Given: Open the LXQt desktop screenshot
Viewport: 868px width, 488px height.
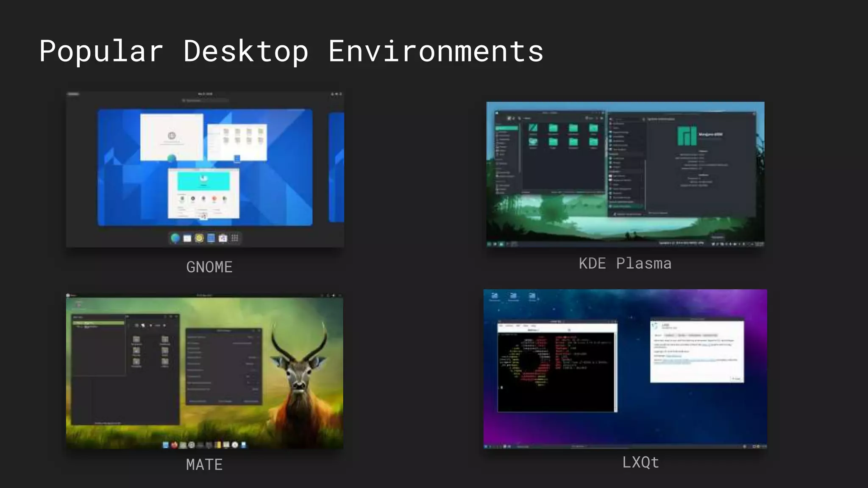Looking at the screenshot, I should pos(625,369).
